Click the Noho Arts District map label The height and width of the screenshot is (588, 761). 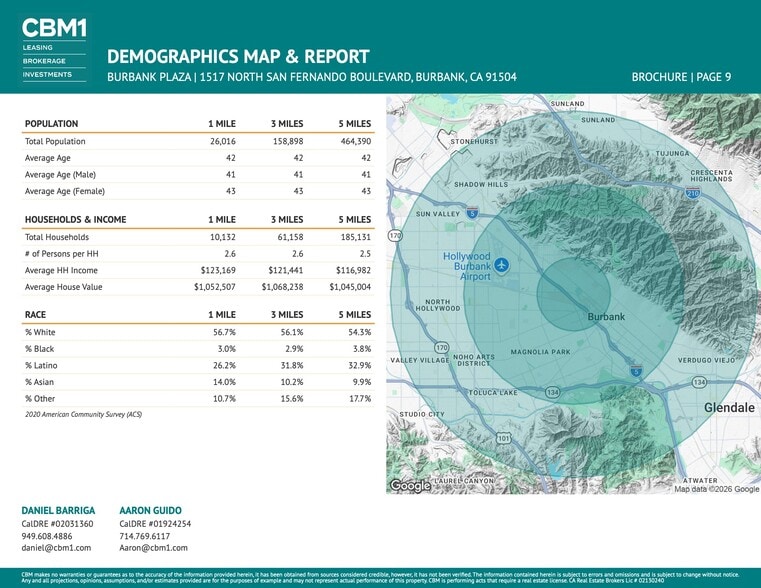(474, 360)
